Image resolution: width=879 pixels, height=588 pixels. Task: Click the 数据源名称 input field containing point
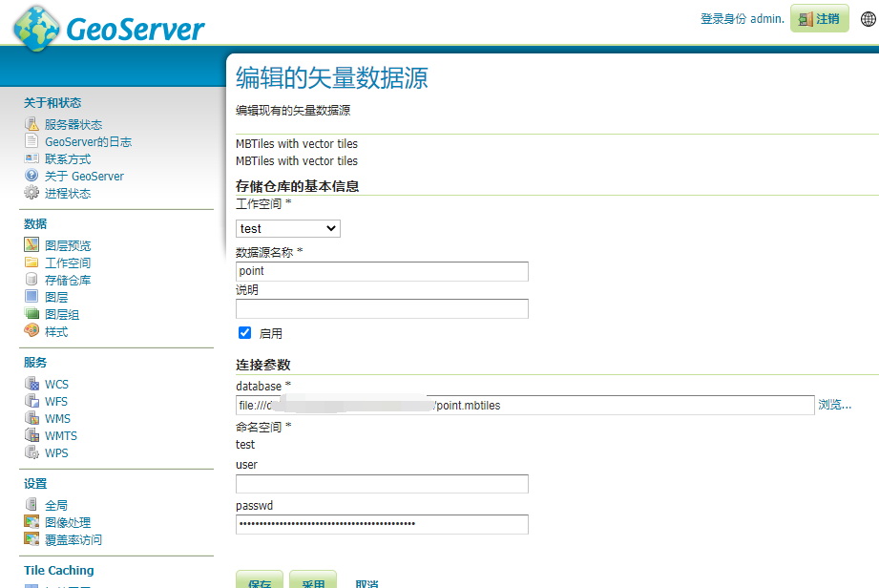(x=382, y=271)
